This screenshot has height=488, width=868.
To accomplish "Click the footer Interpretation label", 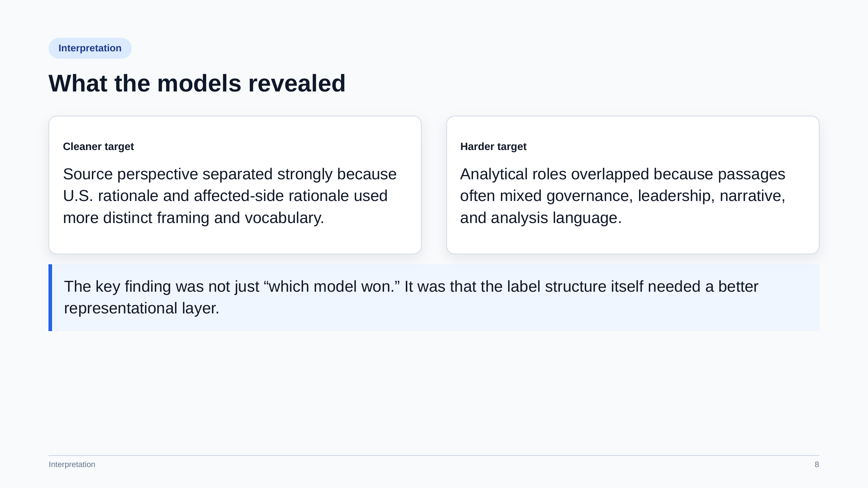I will click(x=72, y=465).
